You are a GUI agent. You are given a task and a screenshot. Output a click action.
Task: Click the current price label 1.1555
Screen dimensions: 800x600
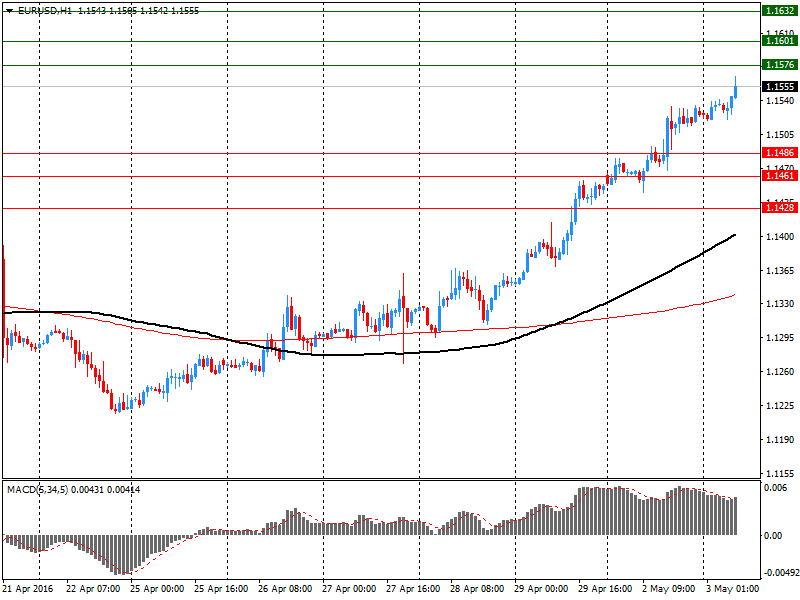pyautogui.click(x=780, y=87)
